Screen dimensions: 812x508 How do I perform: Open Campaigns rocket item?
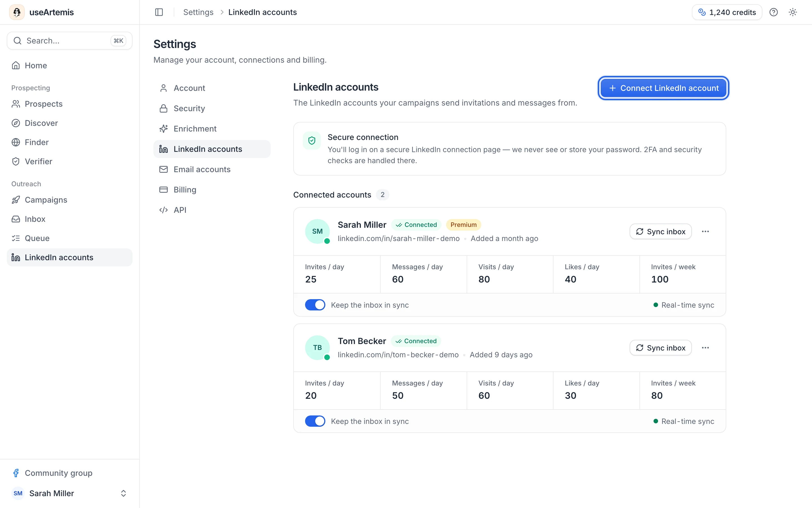click(69, 200)
